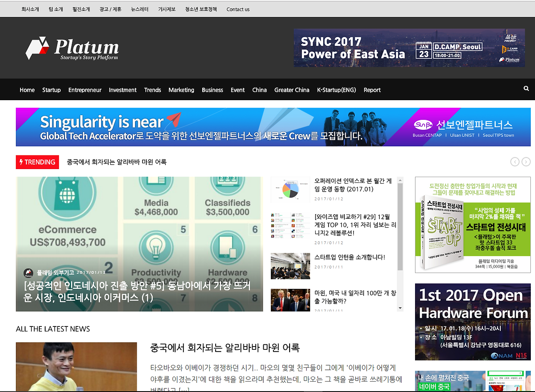Select Trends category
Screen dimensions: 535x392
(153, 90)
